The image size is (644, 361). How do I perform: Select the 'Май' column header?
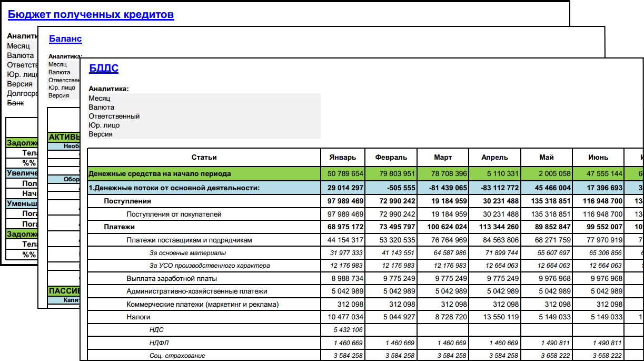coord(547,157)
